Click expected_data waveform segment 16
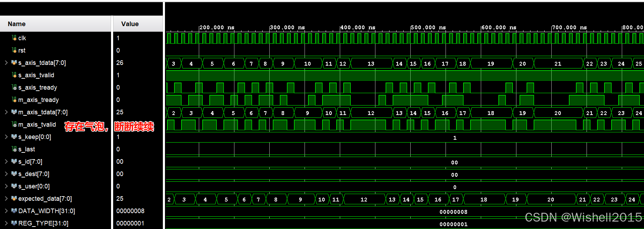 (438, 199)
